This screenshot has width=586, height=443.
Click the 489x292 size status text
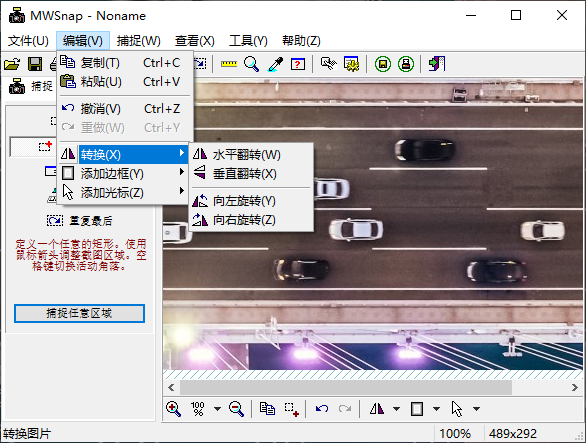pyautogui.click(x=513, y=434)
